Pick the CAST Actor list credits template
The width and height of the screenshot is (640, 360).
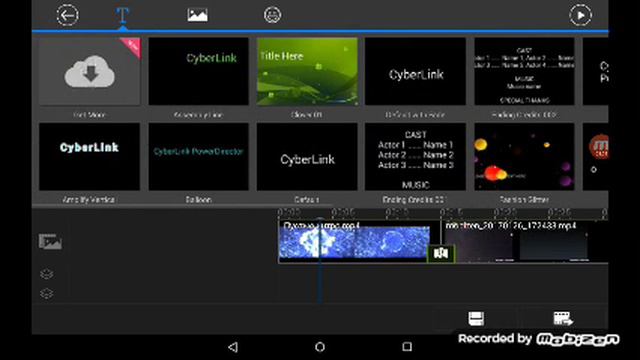click(415, 157)
